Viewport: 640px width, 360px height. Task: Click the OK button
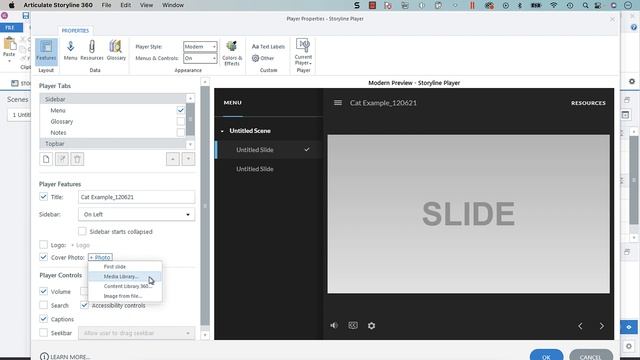coord(546,355)
